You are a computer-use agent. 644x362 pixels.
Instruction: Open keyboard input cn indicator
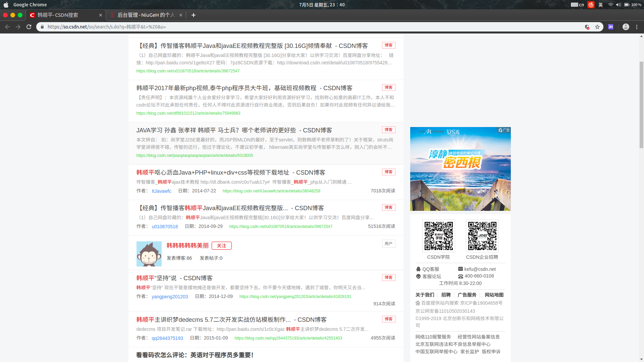(x=577, y=5)
